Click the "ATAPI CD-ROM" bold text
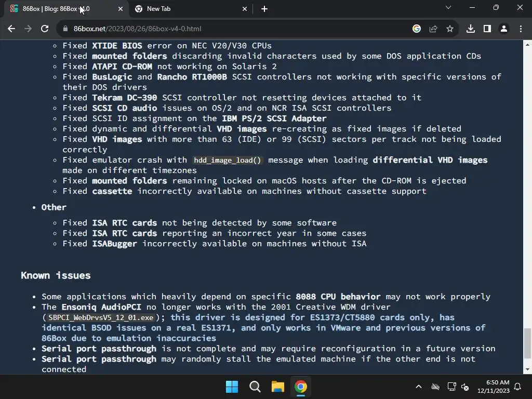This screenshot has height=399, width=532. point(122,66)
